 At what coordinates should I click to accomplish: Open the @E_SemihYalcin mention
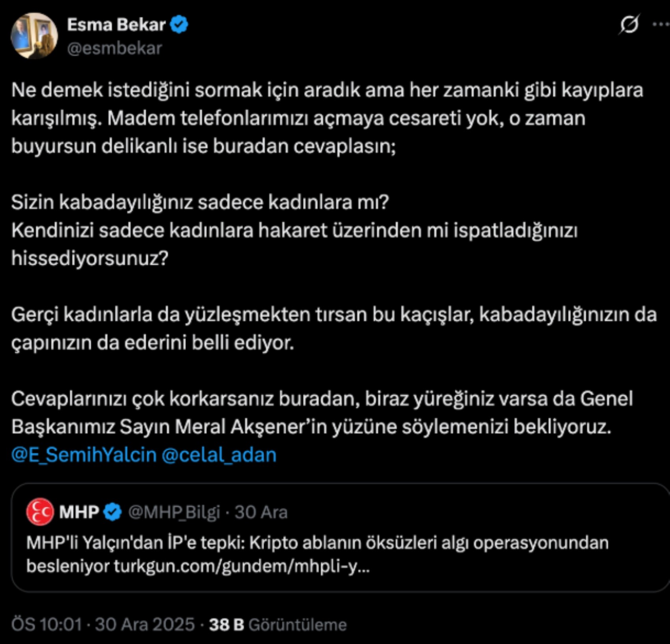(x=84, y=455)
